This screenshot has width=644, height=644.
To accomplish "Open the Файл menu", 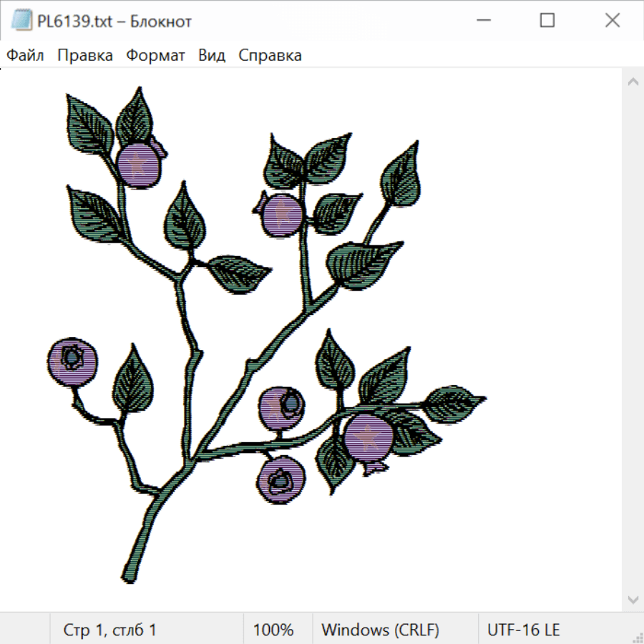I will click(x=25, y=56).
